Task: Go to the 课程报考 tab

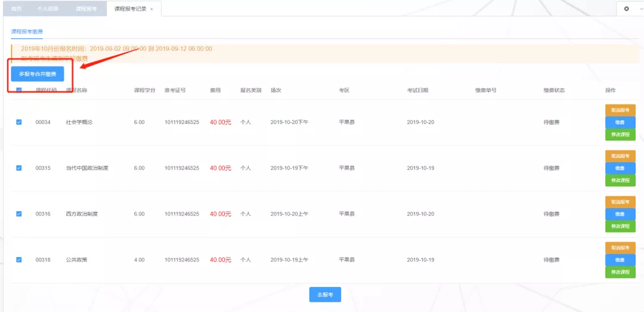Action: pos(86,9)
